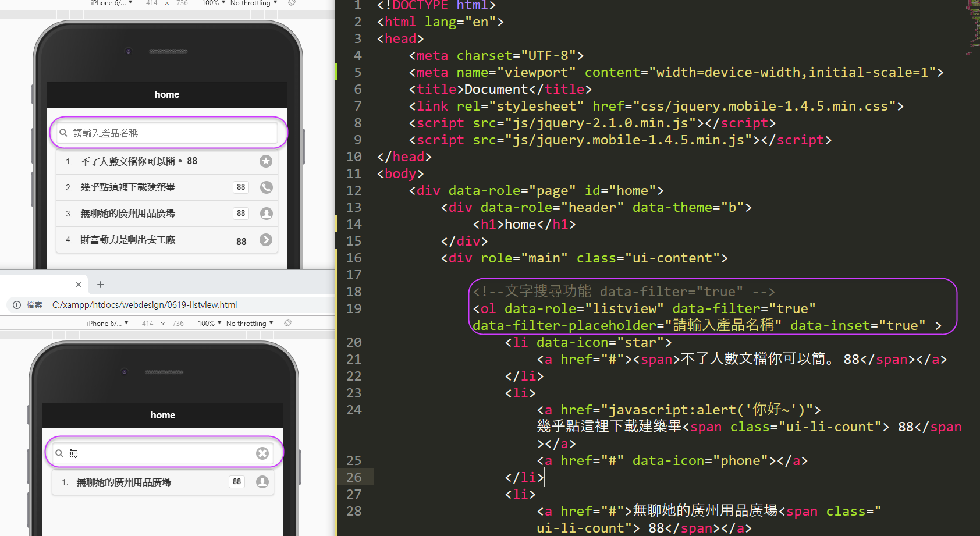
Task: Open a new browser tab with the plus button
Action: (101, 285)
